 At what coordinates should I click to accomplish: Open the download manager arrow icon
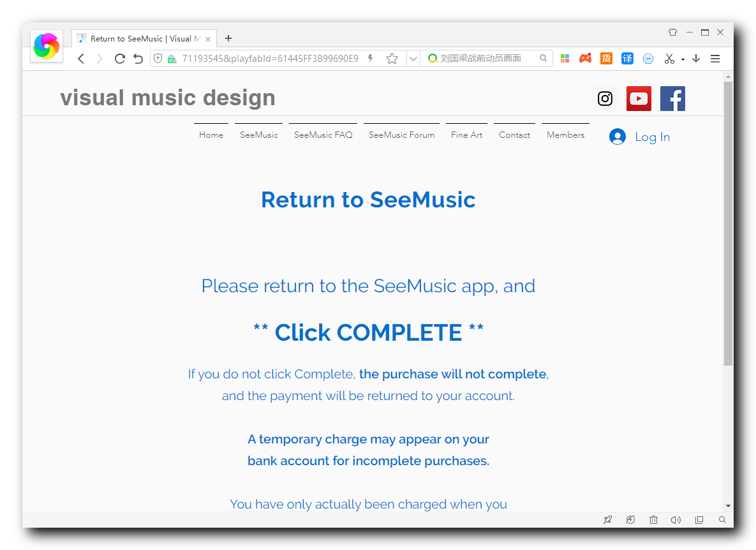[x=695, y=58]
